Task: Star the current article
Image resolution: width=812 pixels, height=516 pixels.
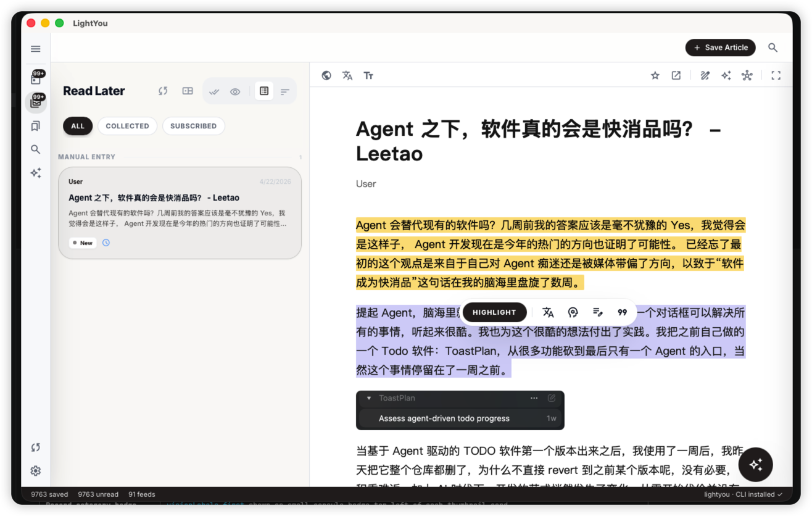Action: [655, 75]
